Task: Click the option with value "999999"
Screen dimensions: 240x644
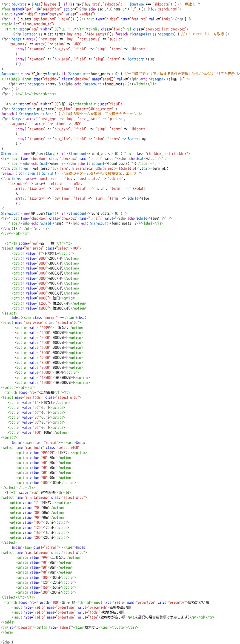Action: pos(51,453)
